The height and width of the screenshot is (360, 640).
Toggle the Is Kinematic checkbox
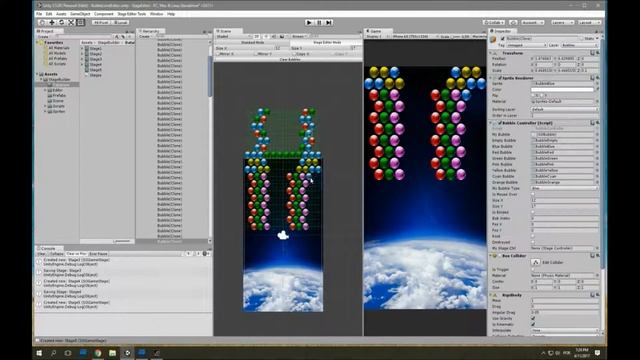point(533,324)
